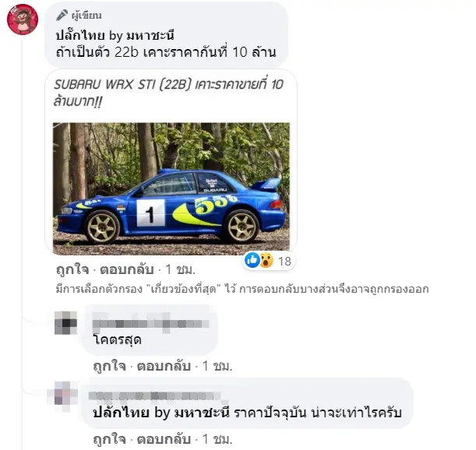Like the โคตรสุด reply

109,366
